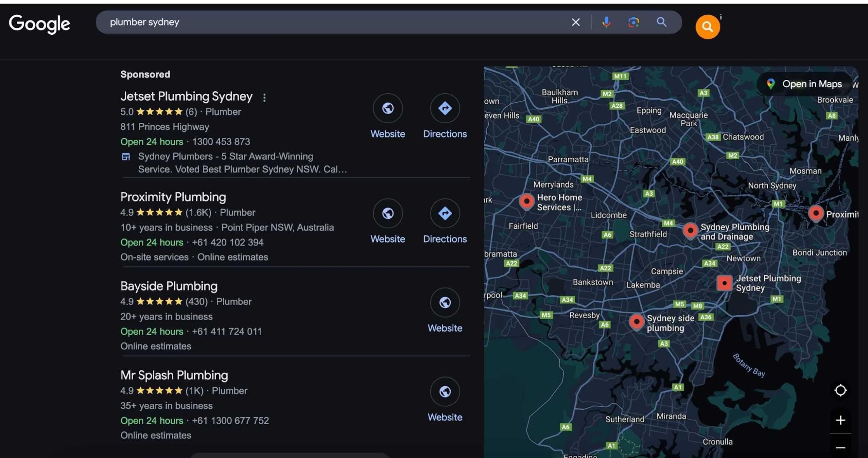
Task: Click the Strathfield label on the map
Action: coord(648,234)
